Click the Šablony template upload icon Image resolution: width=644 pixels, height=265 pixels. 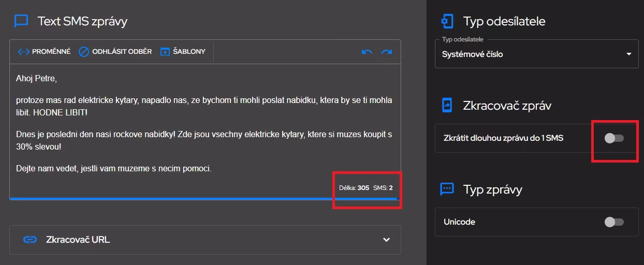(165, 52)
